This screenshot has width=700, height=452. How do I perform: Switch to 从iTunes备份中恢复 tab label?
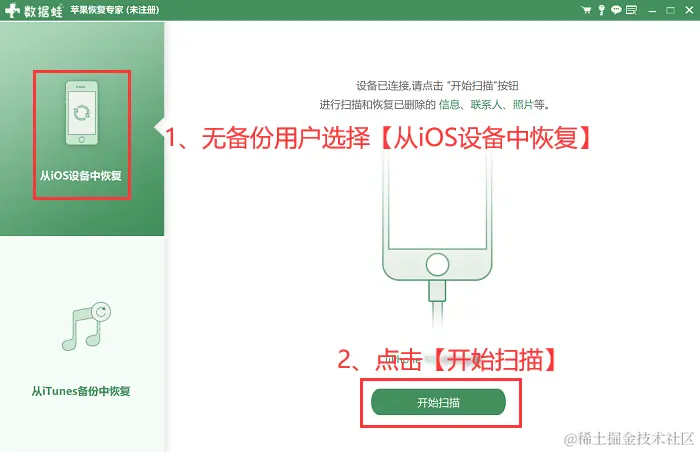coord(81,391)
